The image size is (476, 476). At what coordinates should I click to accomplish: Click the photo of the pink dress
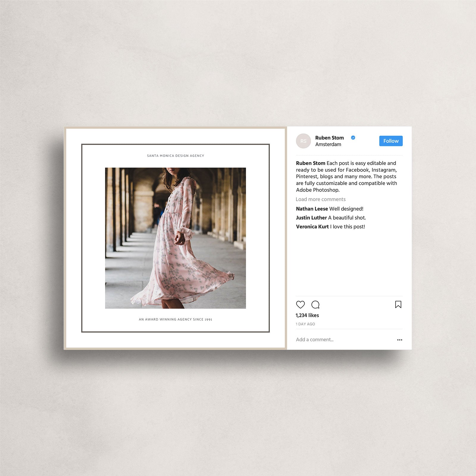175,238
